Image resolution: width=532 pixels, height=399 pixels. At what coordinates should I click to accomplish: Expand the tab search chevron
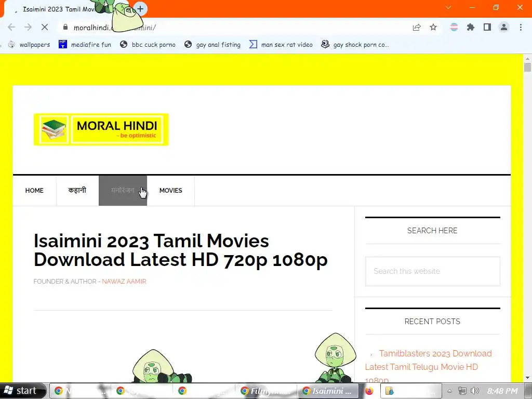(x=448, y=7)
